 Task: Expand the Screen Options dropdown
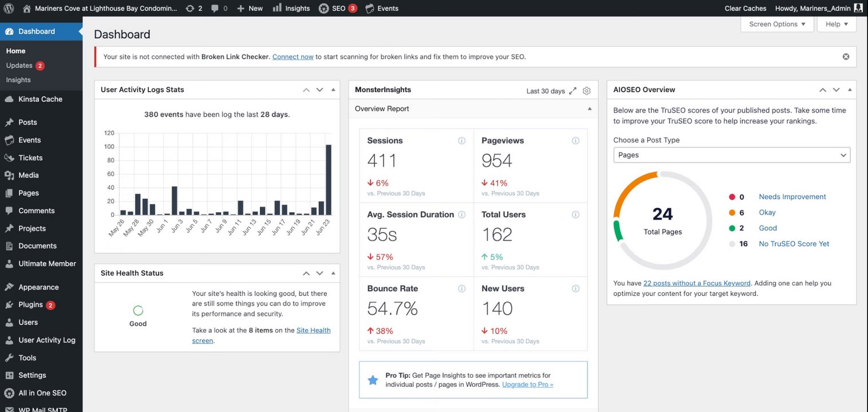click(777, 24)
